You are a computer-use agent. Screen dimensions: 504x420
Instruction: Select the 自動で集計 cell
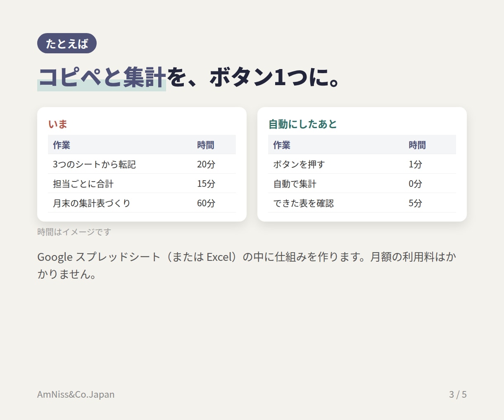(x=336, y=184)
